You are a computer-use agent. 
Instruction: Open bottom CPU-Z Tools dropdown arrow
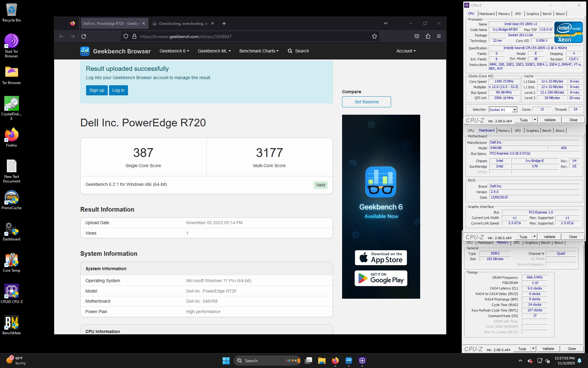(x=533, y=349)
